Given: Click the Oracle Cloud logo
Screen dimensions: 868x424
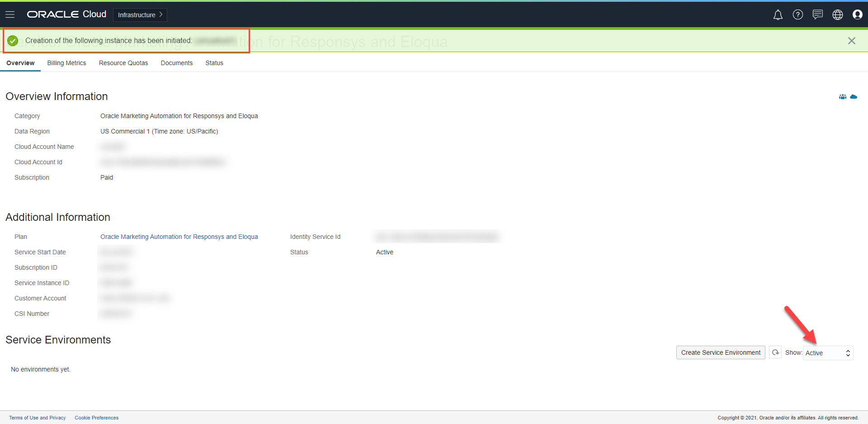Looking at the screenshot, I should tap(66, 14).
